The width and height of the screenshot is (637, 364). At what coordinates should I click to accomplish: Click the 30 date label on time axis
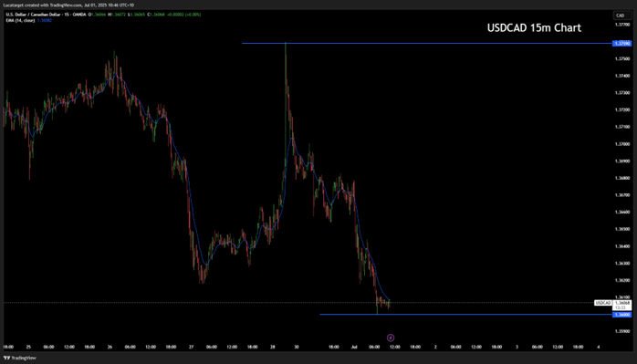pyautogui.click(x=297, y=347)
